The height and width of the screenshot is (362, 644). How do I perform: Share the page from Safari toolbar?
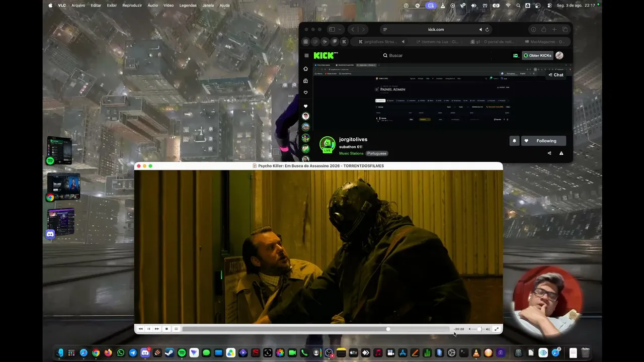pos(544,30)
